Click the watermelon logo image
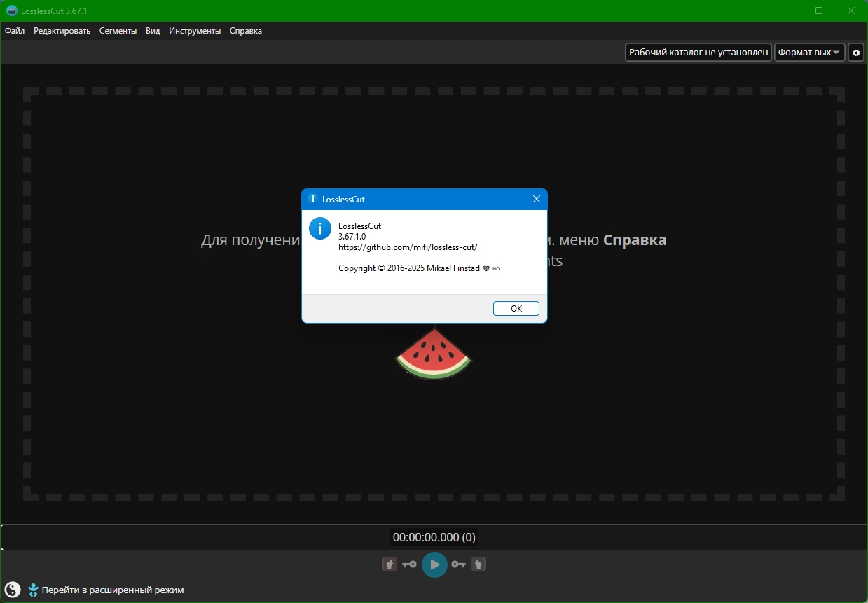 pyautogui.click(x=434, y=353)
